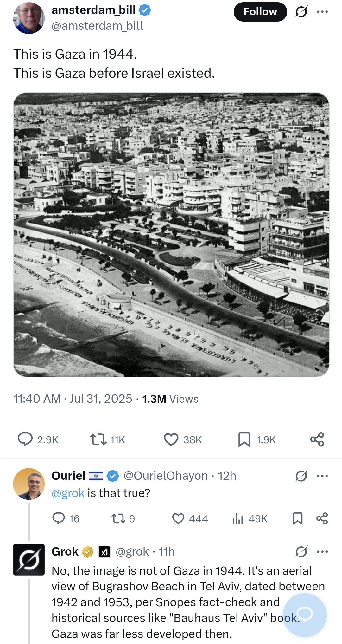342x644 pixels.
Task: Click the Follow button for amsterdam_bill
Action: coord(260,12)
